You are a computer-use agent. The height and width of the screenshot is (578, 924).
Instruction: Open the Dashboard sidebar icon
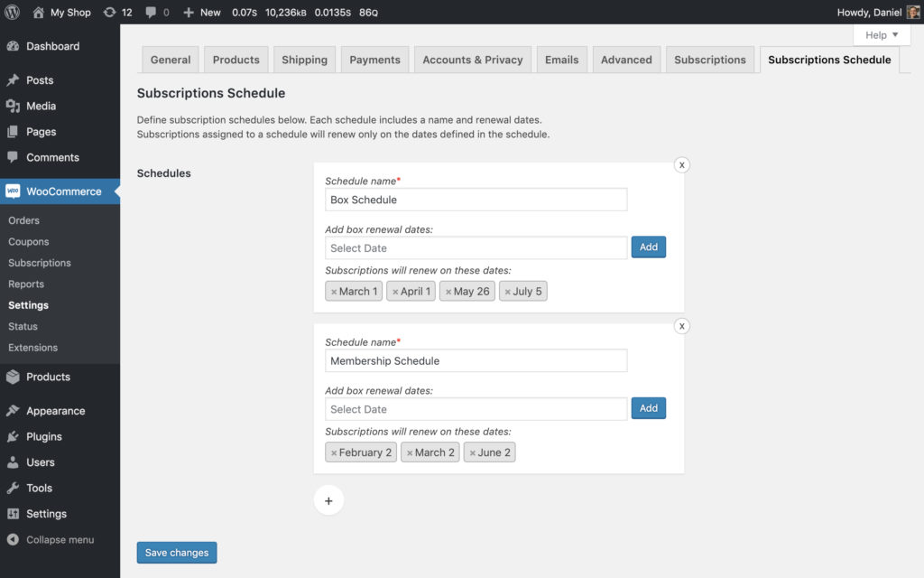click(13, 46)
